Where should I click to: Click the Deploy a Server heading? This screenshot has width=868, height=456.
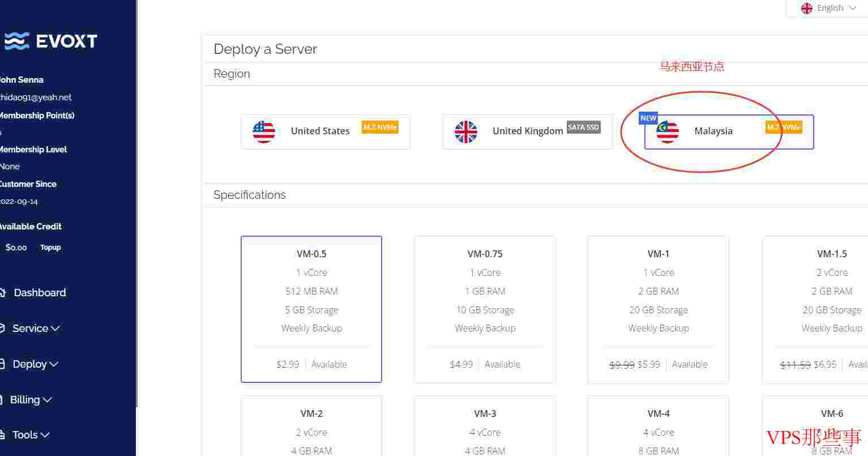click(265, 49)
